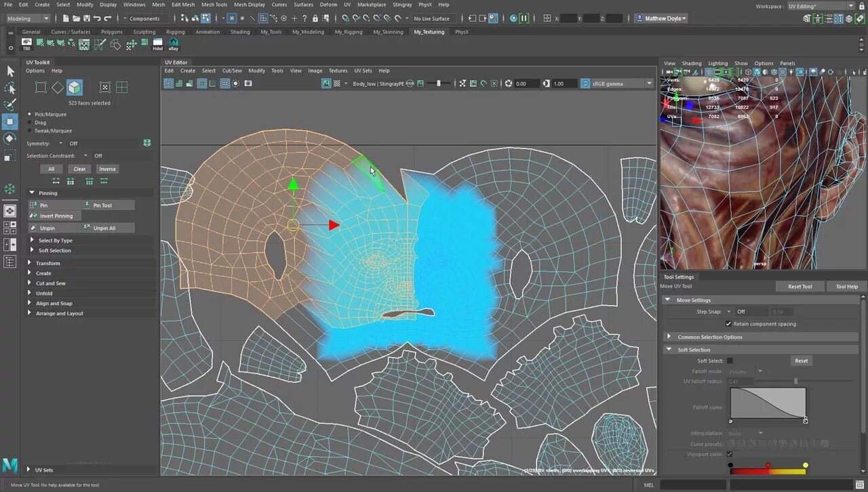This screenshot has height=492, width=868.
Task: Click the snowflake icon in left toolbox
Action: pyautogui.click(x=10, y=189)
